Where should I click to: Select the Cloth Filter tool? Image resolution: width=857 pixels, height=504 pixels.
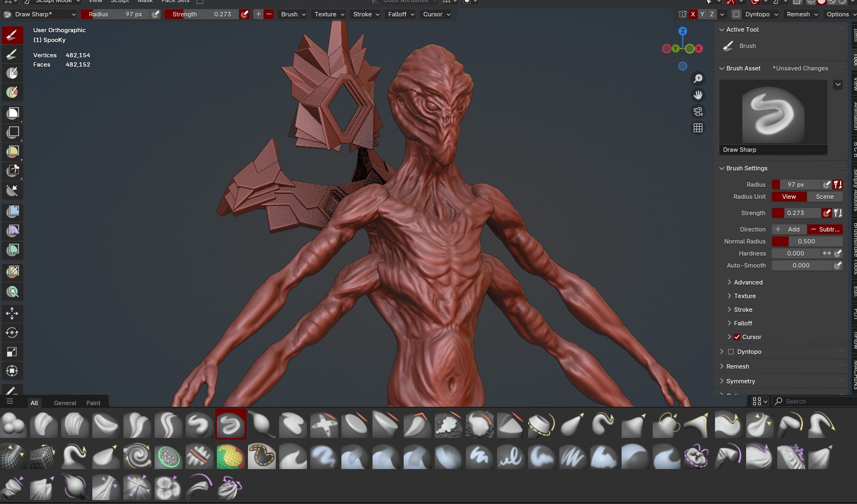(x=12, y=230)
